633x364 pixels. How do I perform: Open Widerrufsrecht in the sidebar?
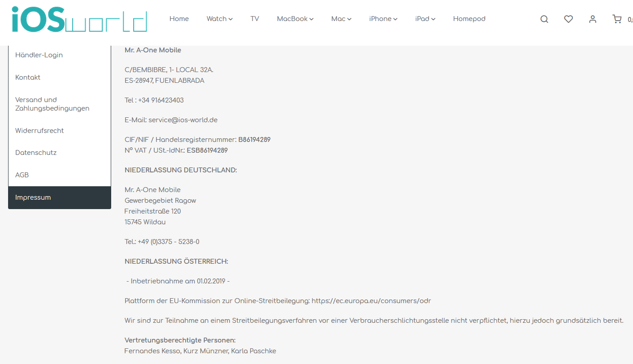pyautogui.click(x=60, y=131)
